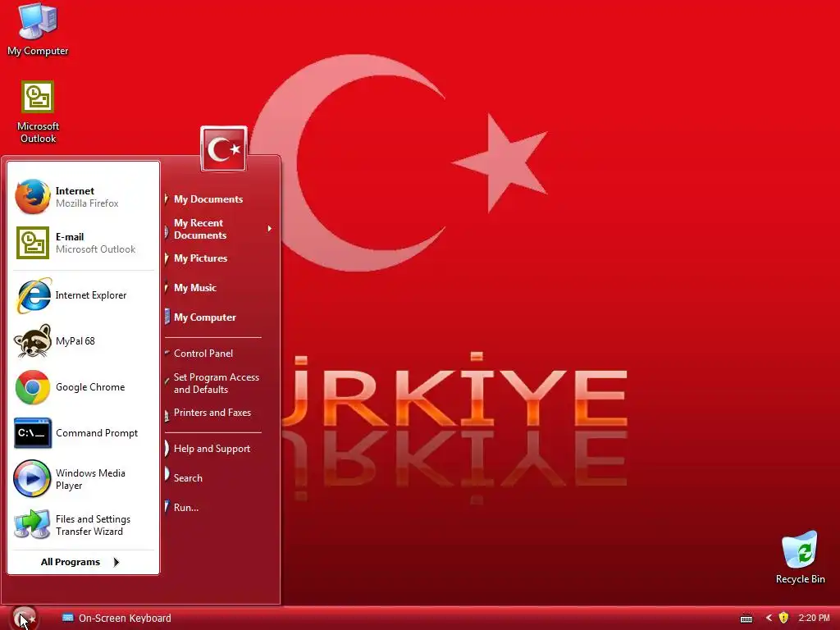This screenshot has width=840, height=630.
Task: Click the security shield tray icon
Action: click(x=783, y=618)
